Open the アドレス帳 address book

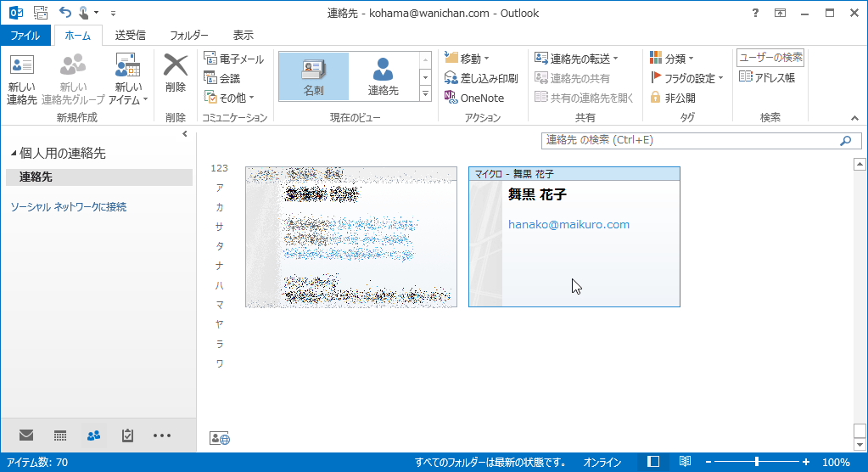coord(767,77)
